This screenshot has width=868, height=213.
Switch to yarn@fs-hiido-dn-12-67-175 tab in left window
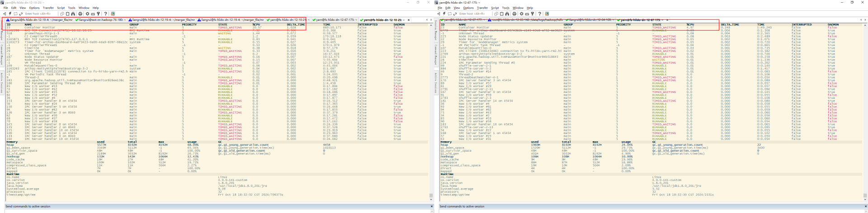(335, 20)
